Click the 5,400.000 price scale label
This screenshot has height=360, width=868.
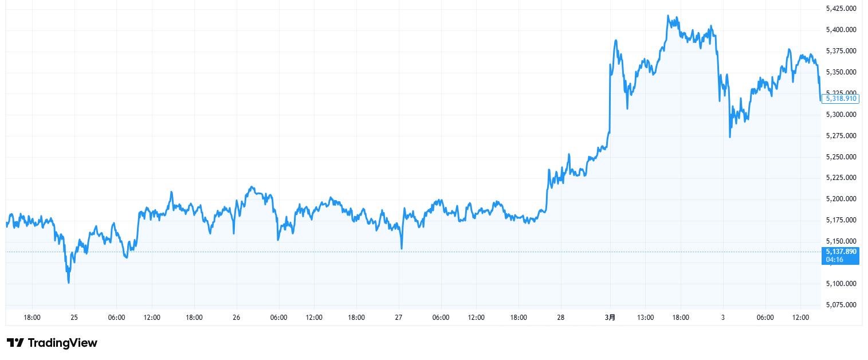841,30
